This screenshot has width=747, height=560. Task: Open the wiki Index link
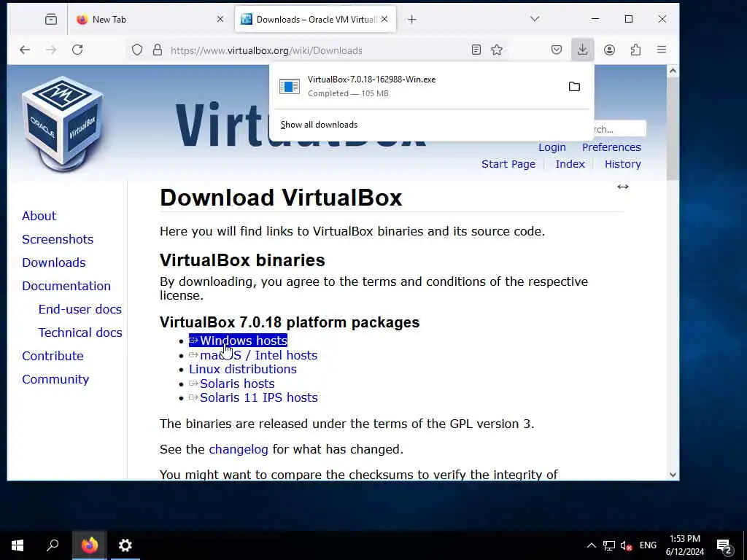pyautogui.click(x=570, y=164)
